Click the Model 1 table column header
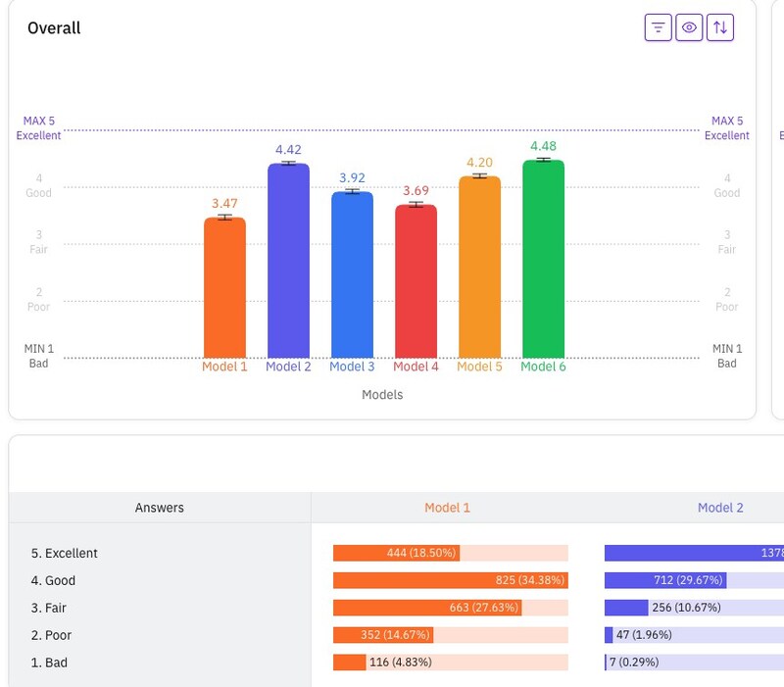784x687 pixels. pyautogui.click(x=448, y=508)
